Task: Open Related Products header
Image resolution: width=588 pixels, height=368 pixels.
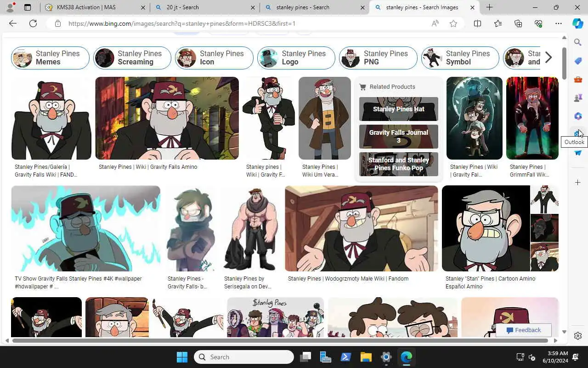Action: tap(392, 86)
